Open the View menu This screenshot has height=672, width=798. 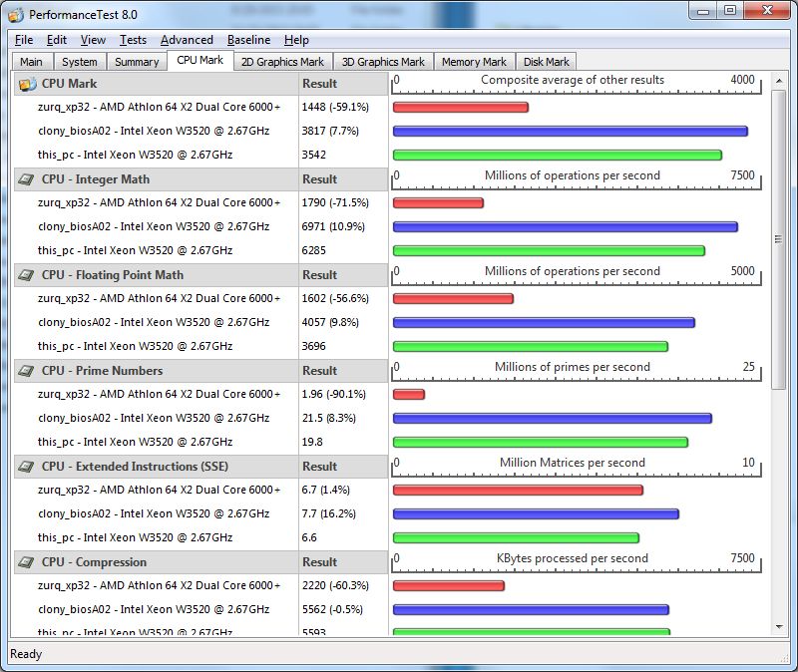pos(93,40)
